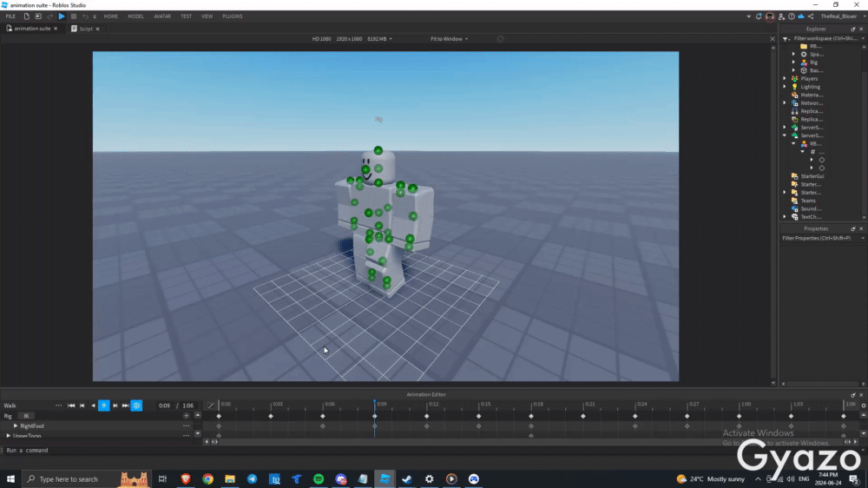Select the RightFoot keyframe at 0:06
Image resolution: width=868 pixels, height=488 pixels.
[x=323, y=426]
